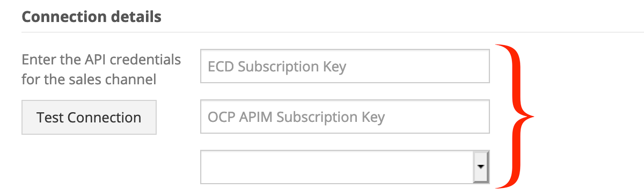Click the 'for the sales channel' text line

click(x=89, y=80)
